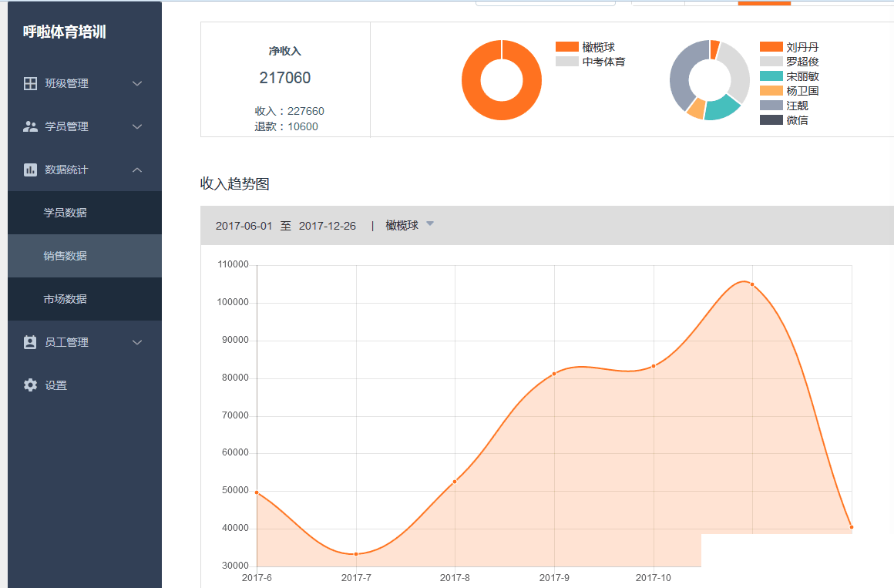Click the end date 2017-12-26
This screenshot has width=894, height=588.
tap(327, 226)
